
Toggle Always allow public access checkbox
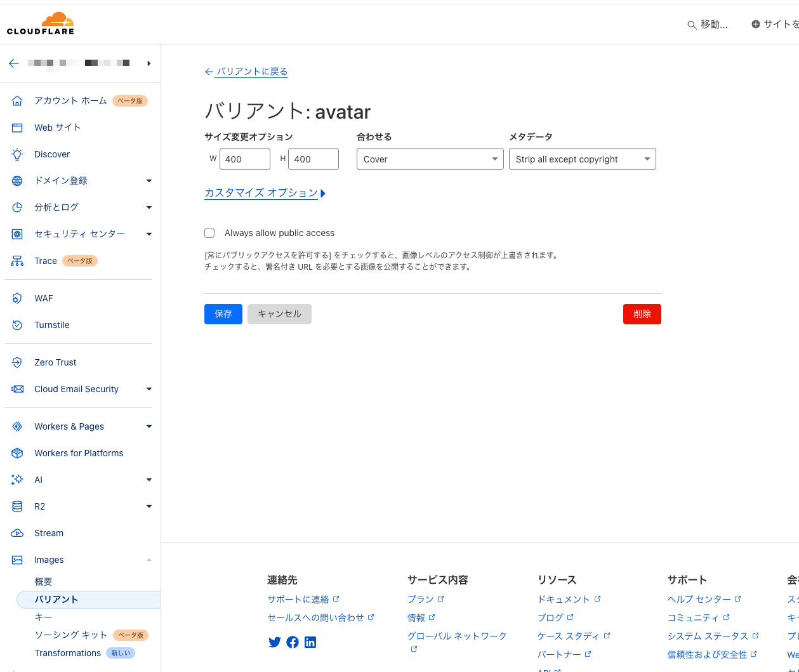(x=209, y=233)
